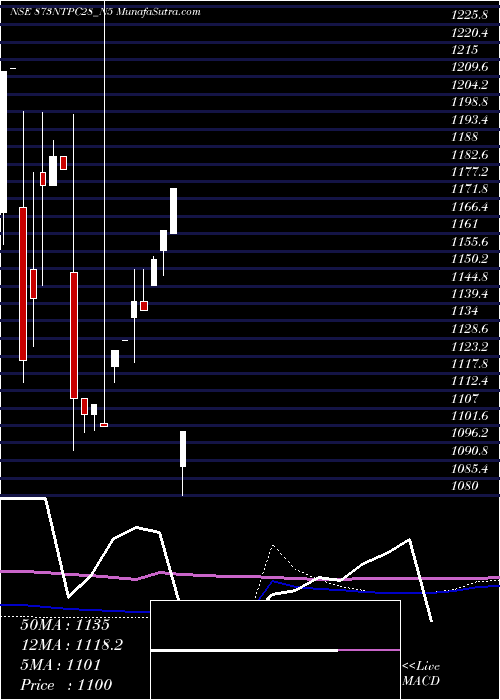The width and height of the screenshot is (500, 700).
Task: Click the 1134 price axis label
Action: pos(464,311)
